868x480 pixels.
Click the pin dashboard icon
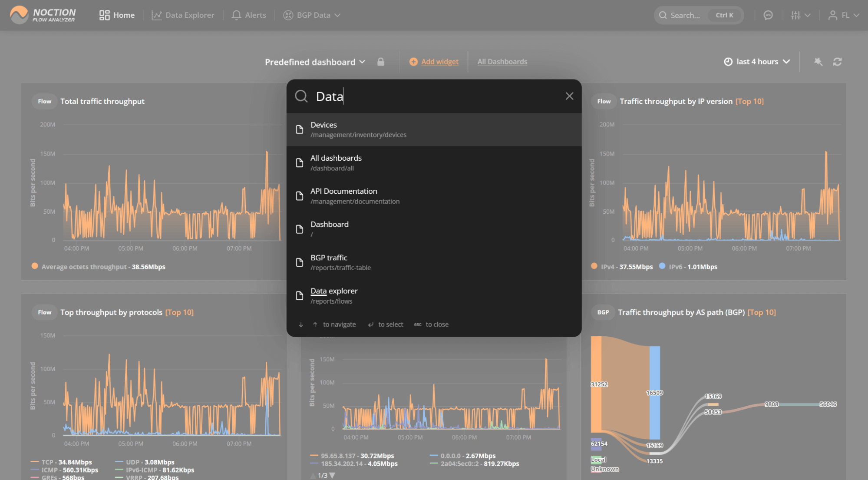pos(818,62)
